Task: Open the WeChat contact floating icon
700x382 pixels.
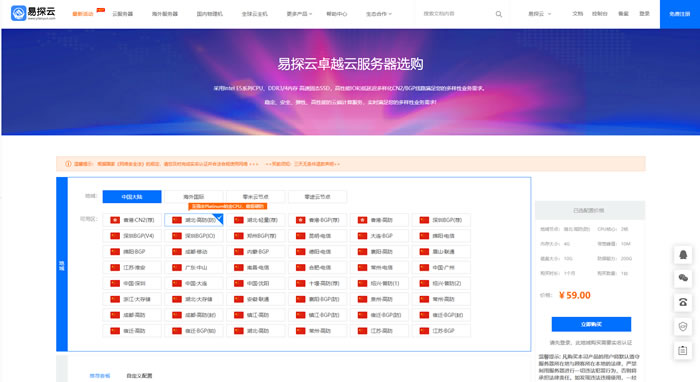Action: click(683, 278)
